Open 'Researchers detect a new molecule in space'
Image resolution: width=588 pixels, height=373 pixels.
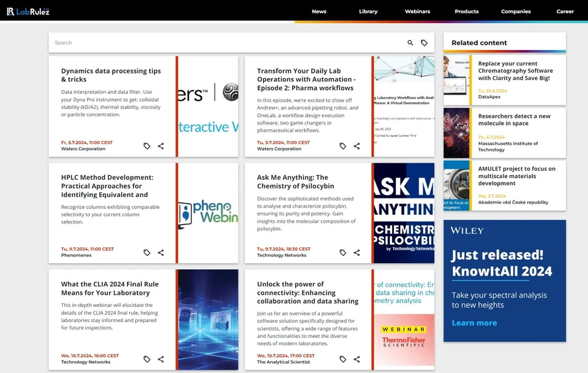[x=514, y=120]
